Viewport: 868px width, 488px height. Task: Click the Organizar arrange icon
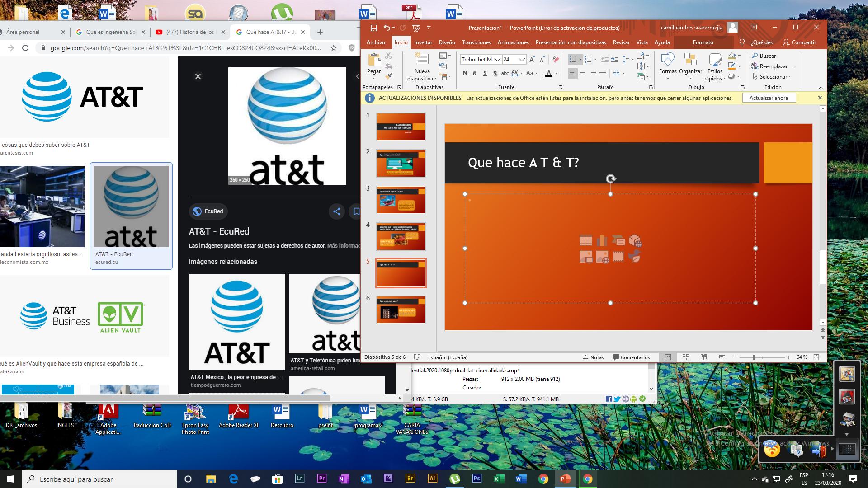point(690,60)
